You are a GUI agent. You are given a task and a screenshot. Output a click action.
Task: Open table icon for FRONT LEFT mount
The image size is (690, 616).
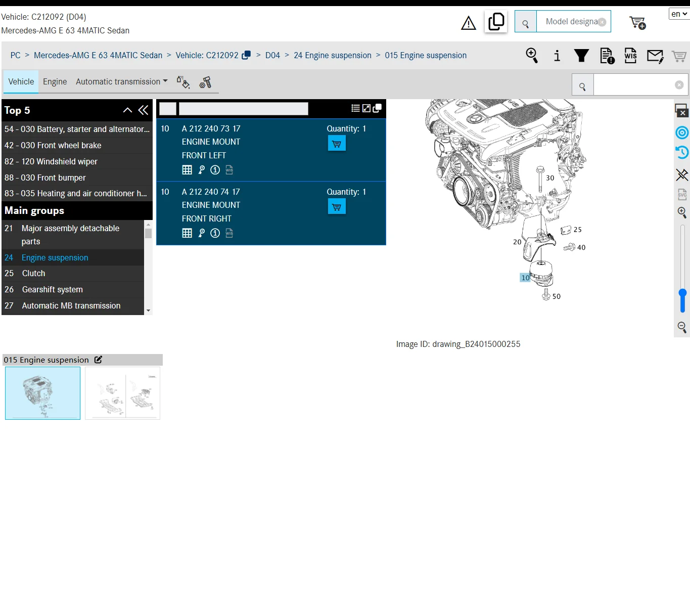click(x=187, y=170)
